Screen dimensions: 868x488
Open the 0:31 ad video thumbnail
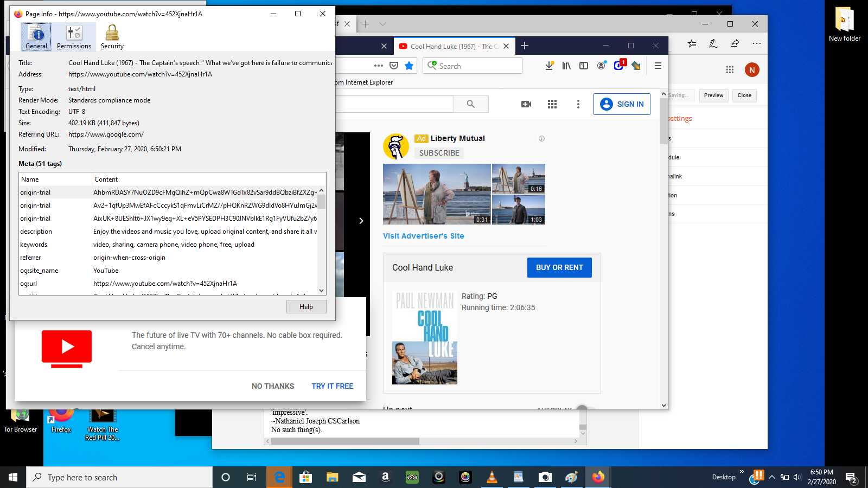(437, 194)
